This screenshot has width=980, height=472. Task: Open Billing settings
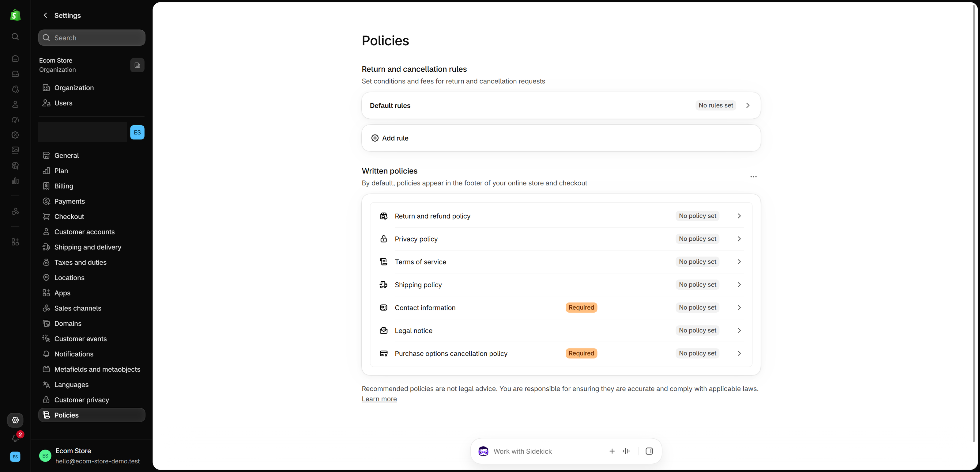point(92,186)
